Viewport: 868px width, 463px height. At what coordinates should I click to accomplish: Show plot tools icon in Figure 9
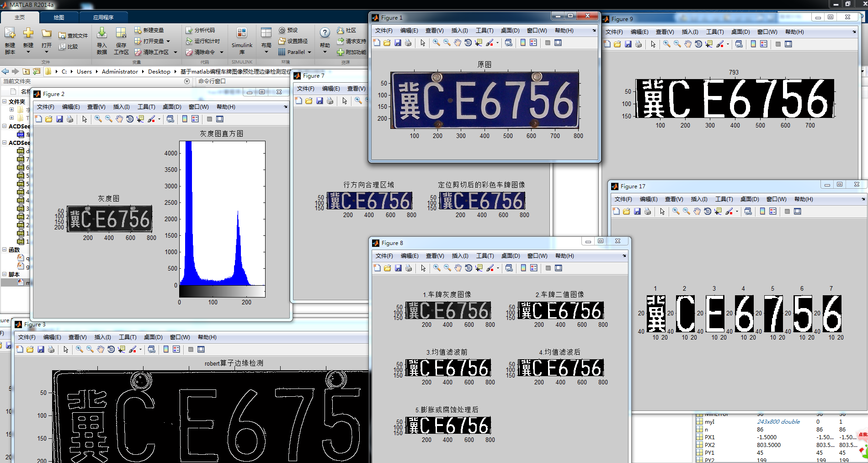click(x=788, y=44)
